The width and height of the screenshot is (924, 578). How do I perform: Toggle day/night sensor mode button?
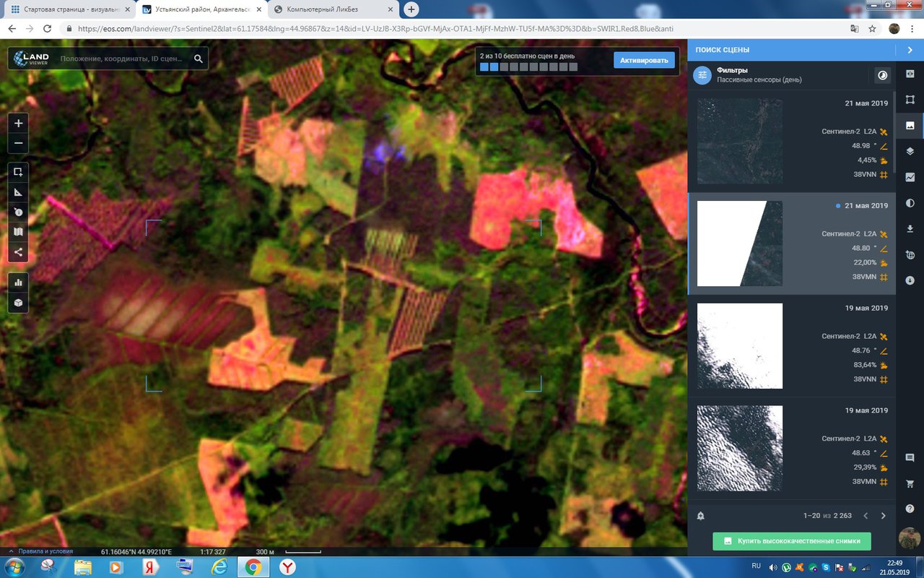(x=882, y=75)
